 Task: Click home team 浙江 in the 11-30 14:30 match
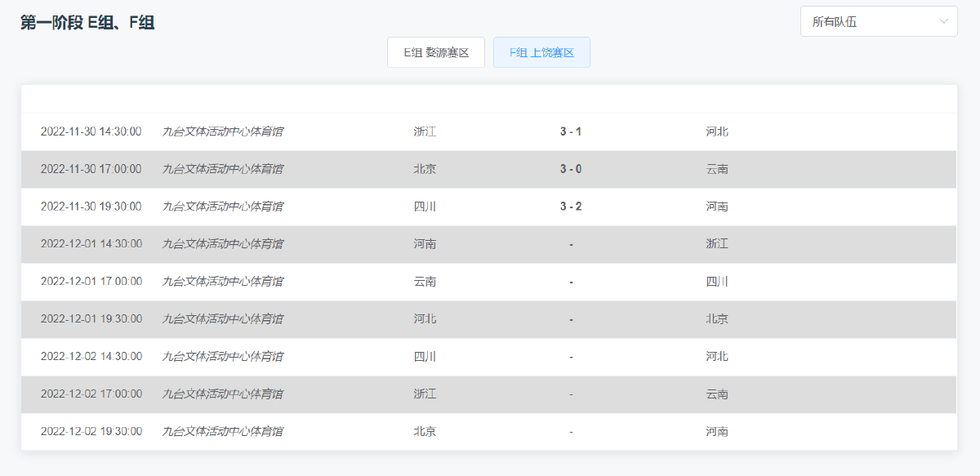pos(425,131)
